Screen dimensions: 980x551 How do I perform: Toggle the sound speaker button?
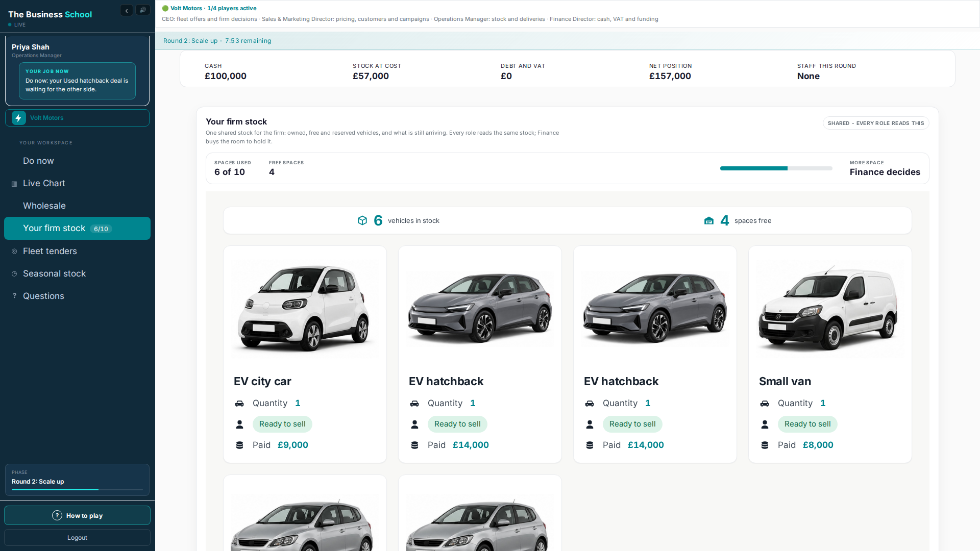(x=143, y=10)
